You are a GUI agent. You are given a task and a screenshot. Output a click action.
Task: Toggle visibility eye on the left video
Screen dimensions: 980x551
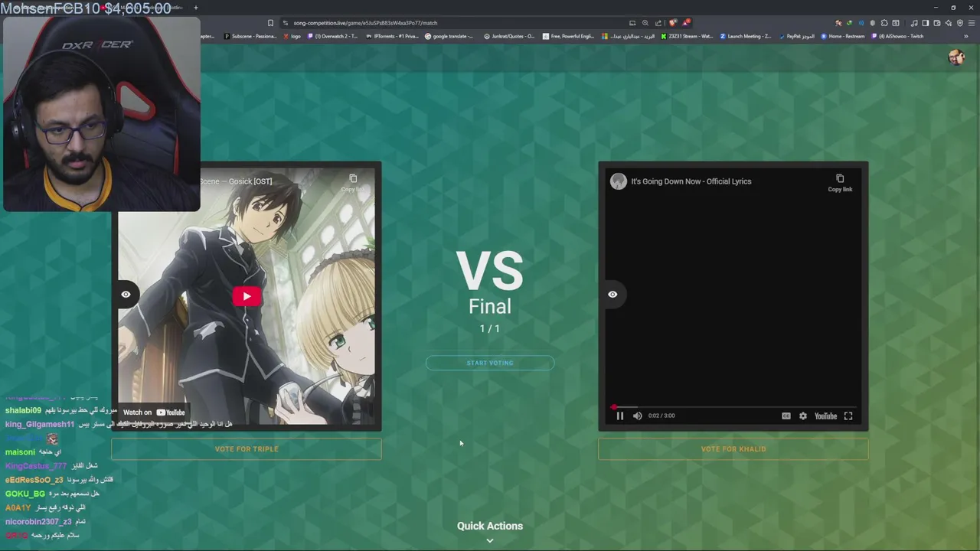coord(126,294)
